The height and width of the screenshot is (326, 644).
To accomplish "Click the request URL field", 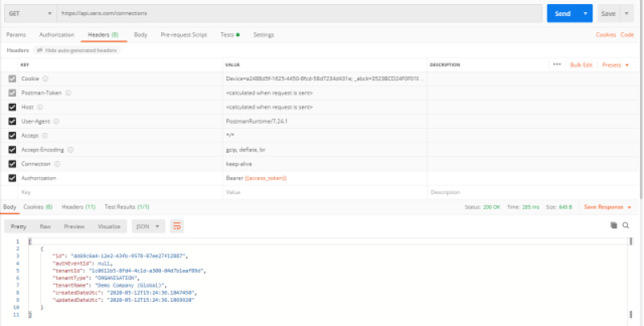I will 299,14.
